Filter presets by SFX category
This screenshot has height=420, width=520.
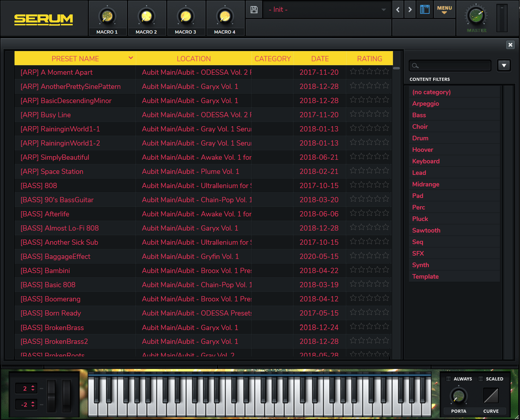[454, 253]
